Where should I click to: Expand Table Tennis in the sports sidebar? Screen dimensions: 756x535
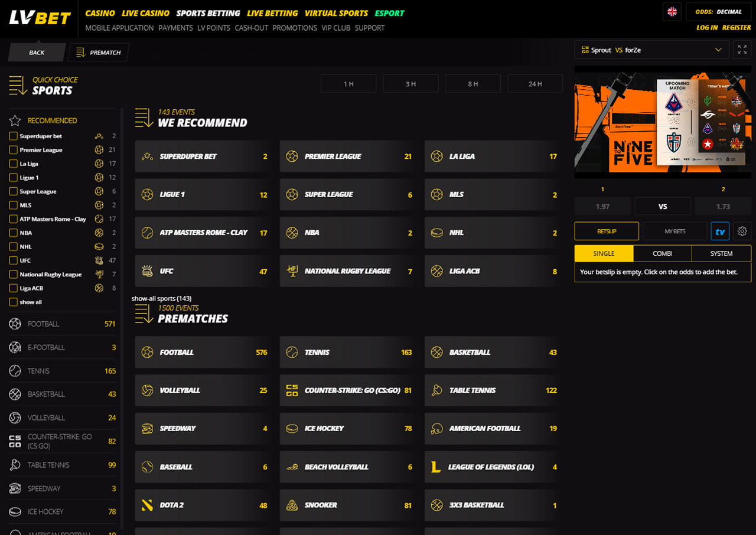tap(62, 465)
